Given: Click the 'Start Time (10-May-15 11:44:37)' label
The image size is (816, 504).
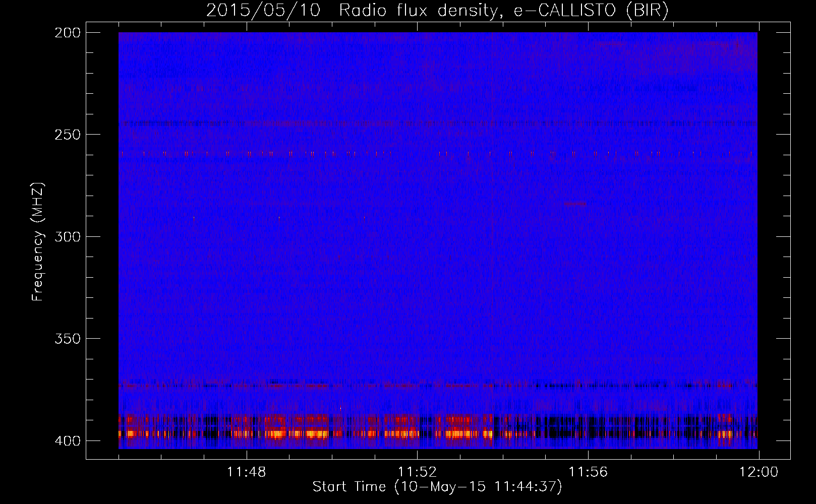Looking at the screenshot, I should coord(437,487).
